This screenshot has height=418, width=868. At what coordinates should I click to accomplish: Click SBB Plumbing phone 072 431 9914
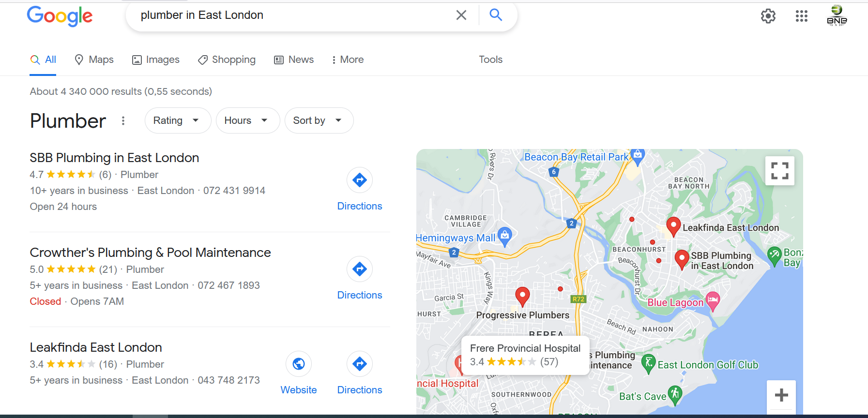(234, 191)
